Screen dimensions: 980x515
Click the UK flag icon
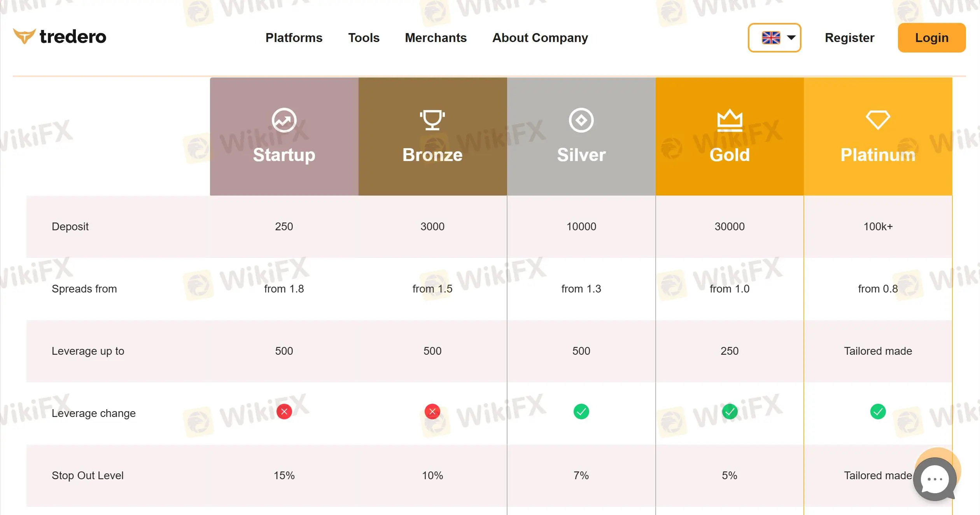(x=771, y=38)
